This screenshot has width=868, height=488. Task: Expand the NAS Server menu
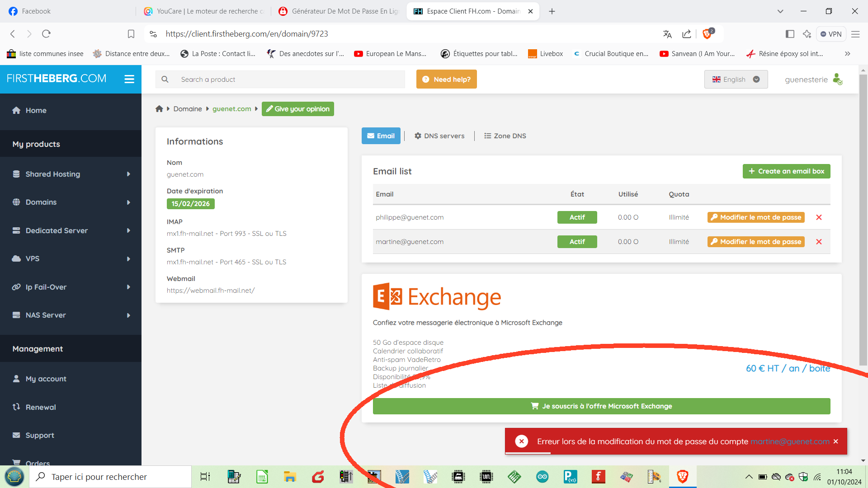tap(71, 315)
